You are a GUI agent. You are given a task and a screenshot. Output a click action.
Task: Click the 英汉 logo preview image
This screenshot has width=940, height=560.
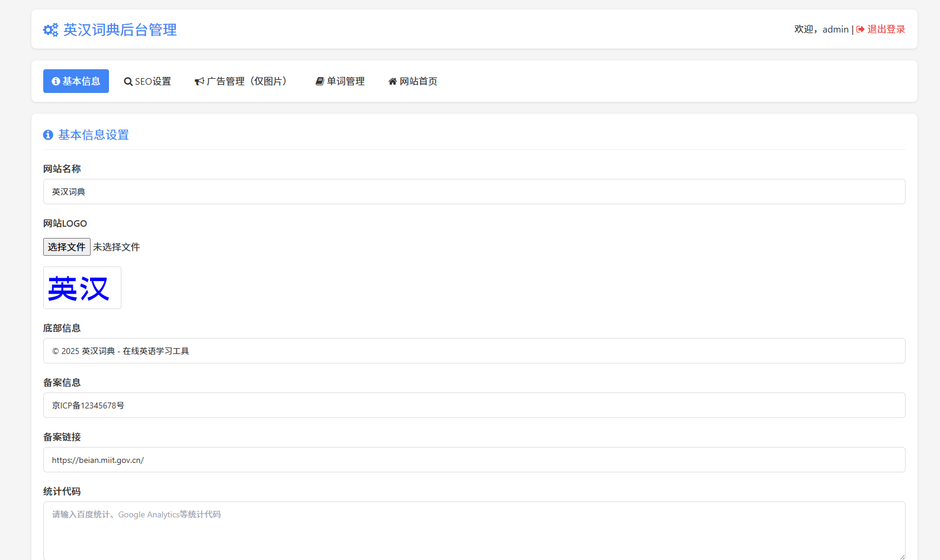82,288
